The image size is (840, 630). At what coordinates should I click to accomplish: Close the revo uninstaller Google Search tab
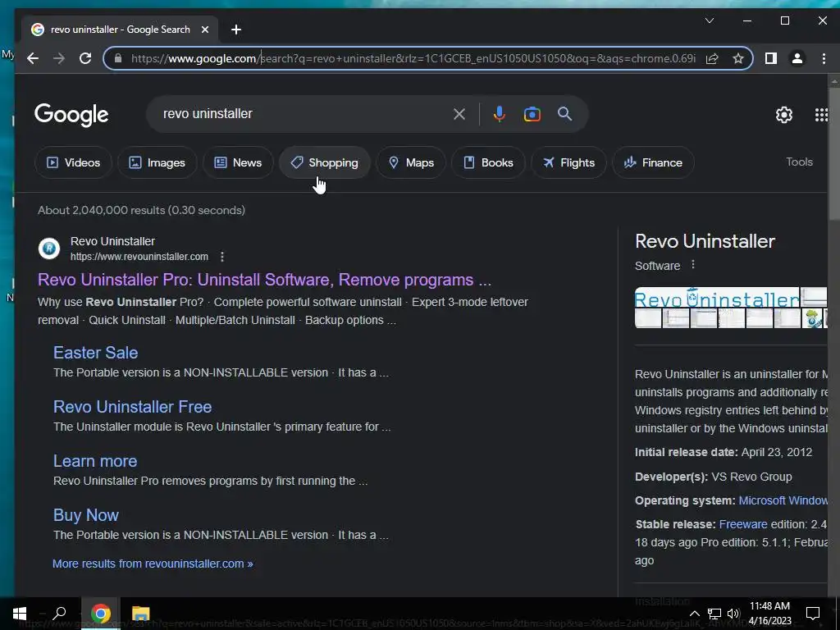204,30
